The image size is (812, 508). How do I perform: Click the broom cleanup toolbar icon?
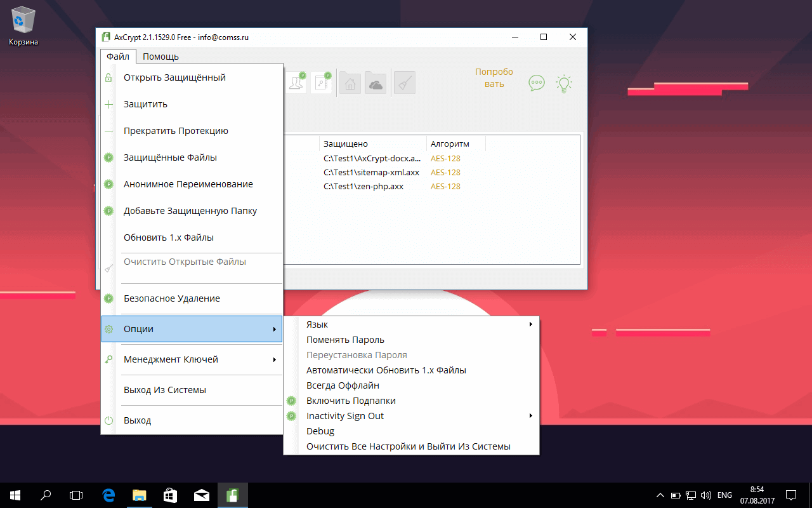pos(405,83)
